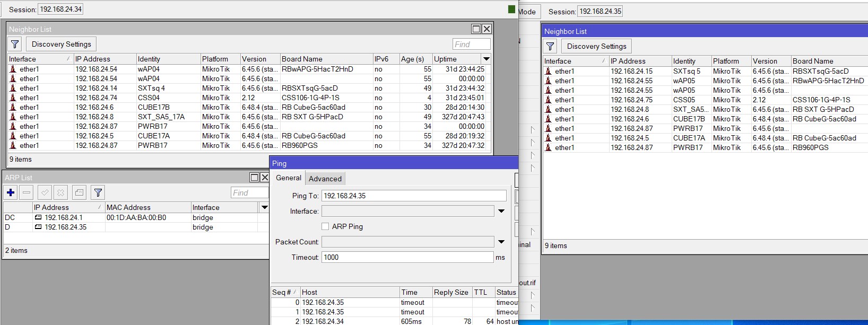Image resolution: width=868 pixels, height=325 pixels.
Task: Click the ARP icon beside 192.168.24.1
Action: coord(38,217)
